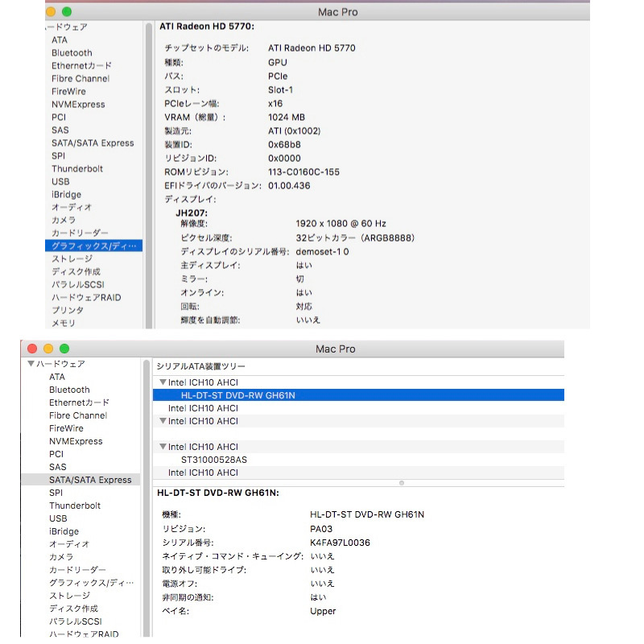Click the upper window sidebar scrollbar

pos(149,175)
